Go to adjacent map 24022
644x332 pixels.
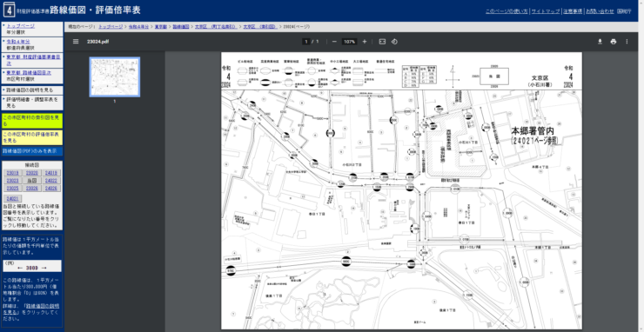click(52, 181)
